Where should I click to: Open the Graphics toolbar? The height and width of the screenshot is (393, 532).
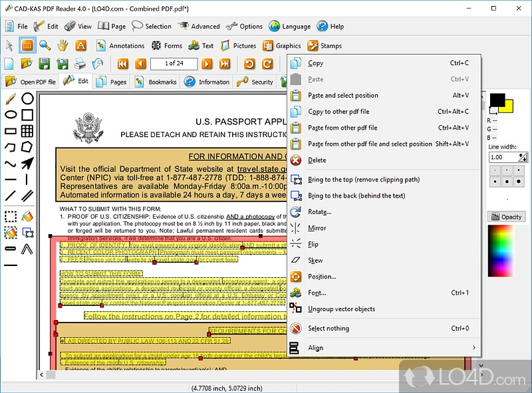[282, 45]
